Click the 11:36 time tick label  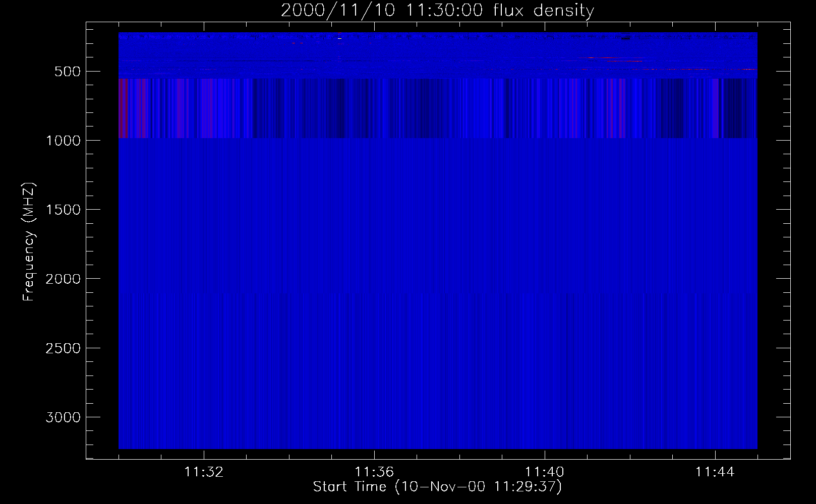[374, 472]
